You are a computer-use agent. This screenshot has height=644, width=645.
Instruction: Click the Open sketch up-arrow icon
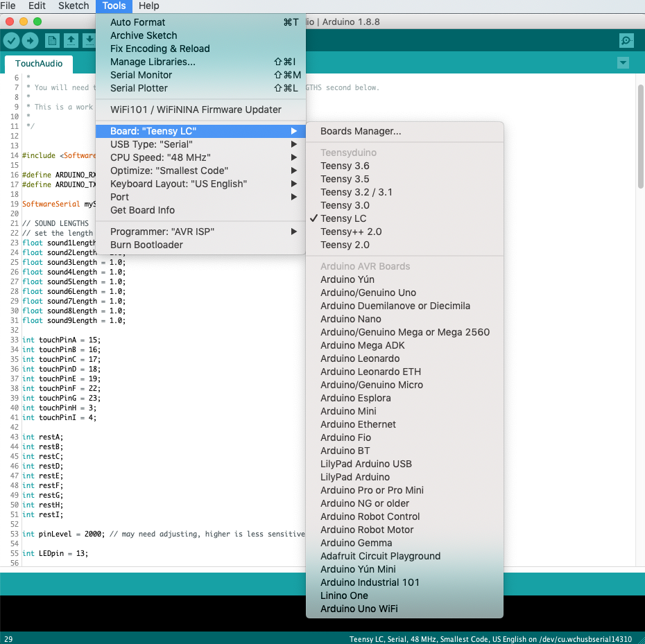point(71,40)
